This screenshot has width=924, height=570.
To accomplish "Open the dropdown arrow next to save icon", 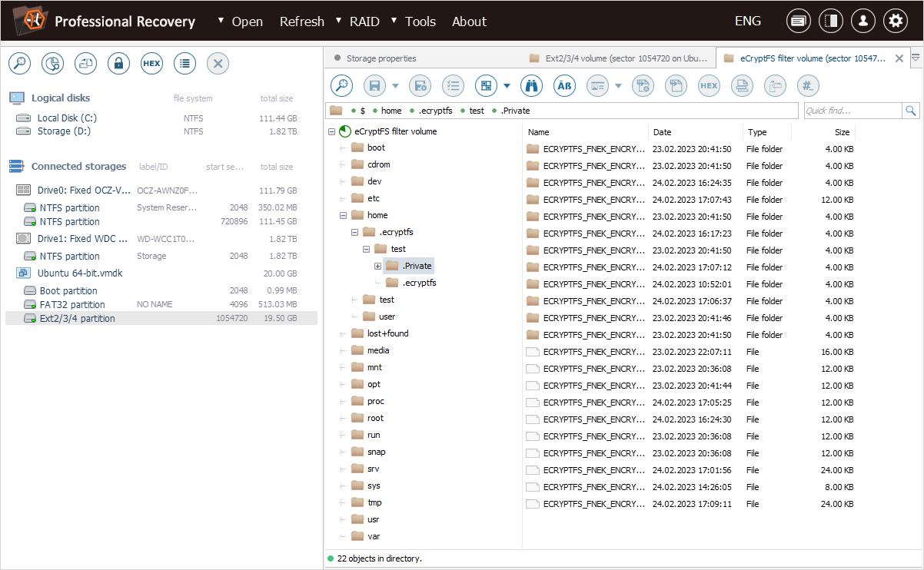I will point(395,86).
